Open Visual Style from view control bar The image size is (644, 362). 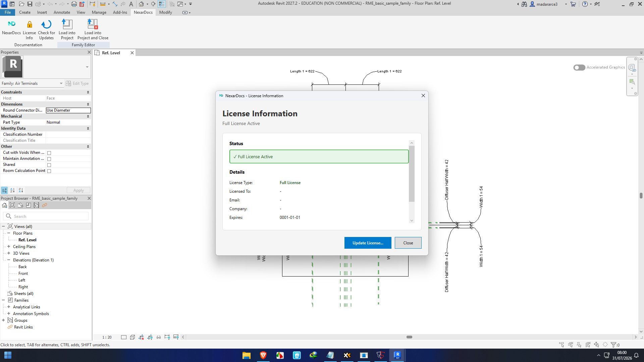[x=132, y=337]
